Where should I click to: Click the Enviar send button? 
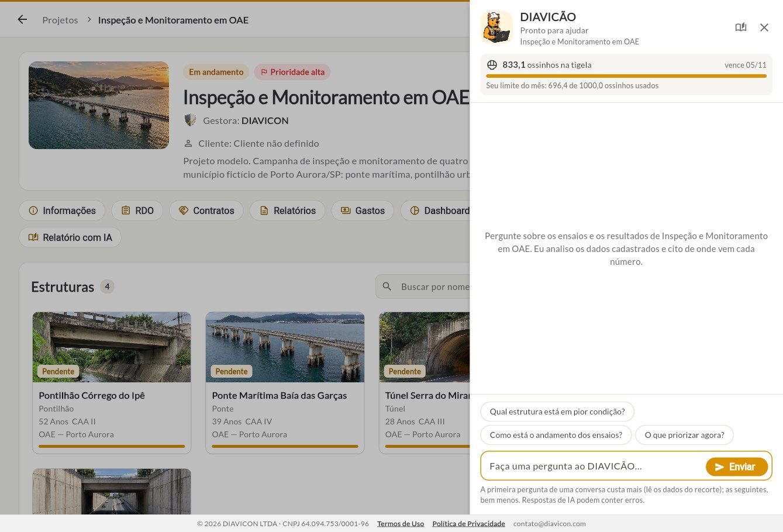click(737, 467)
